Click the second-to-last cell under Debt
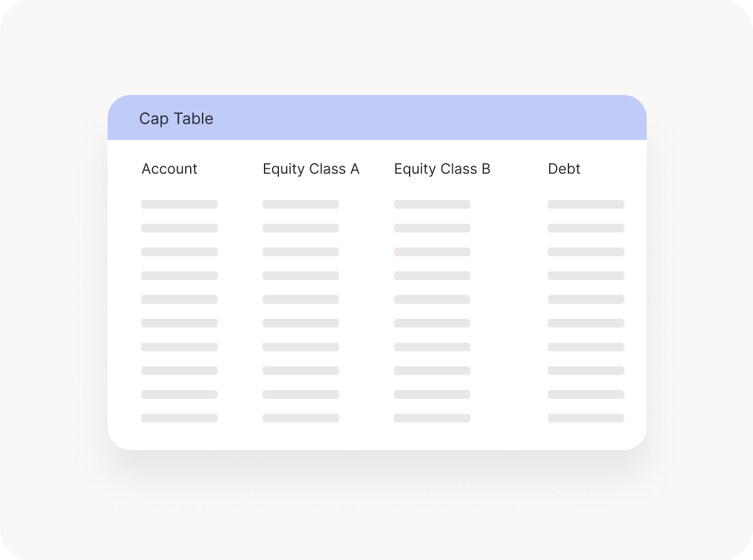The image size is (753, 560). pos(586,394)
